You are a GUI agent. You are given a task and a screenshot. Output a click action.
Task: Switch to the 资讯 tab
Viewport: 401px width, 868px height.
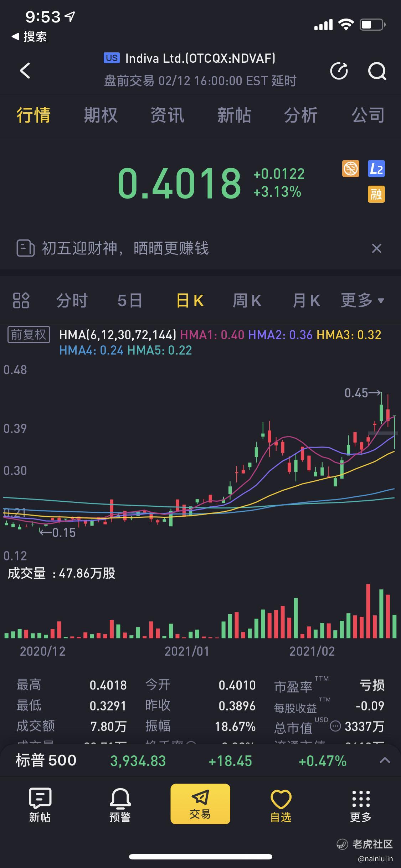point(167,115)
